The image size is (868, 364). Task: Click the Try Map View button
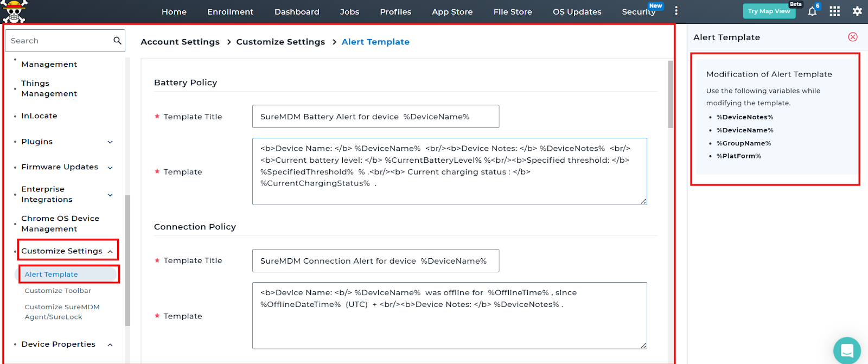tap(769, 11)
